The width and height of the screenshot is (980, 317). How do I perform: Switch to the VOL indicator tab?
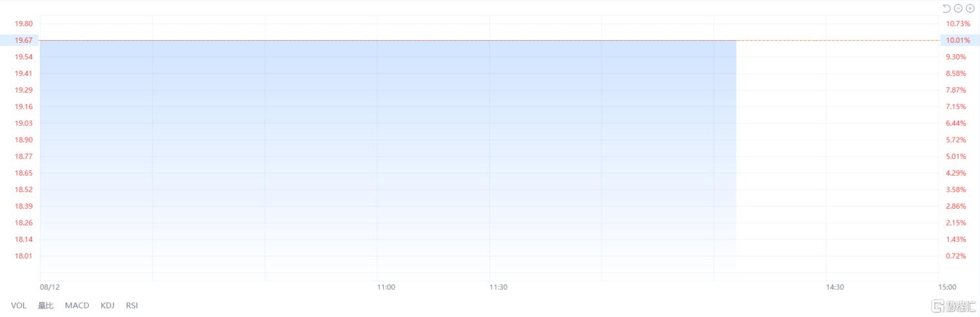(19, 305)
